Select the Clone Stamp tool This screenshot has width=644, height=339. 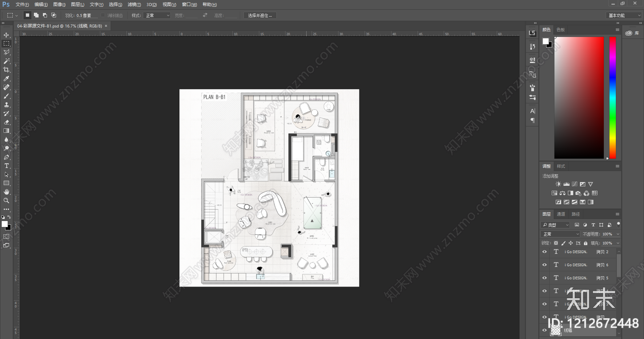tap(6, 105)
